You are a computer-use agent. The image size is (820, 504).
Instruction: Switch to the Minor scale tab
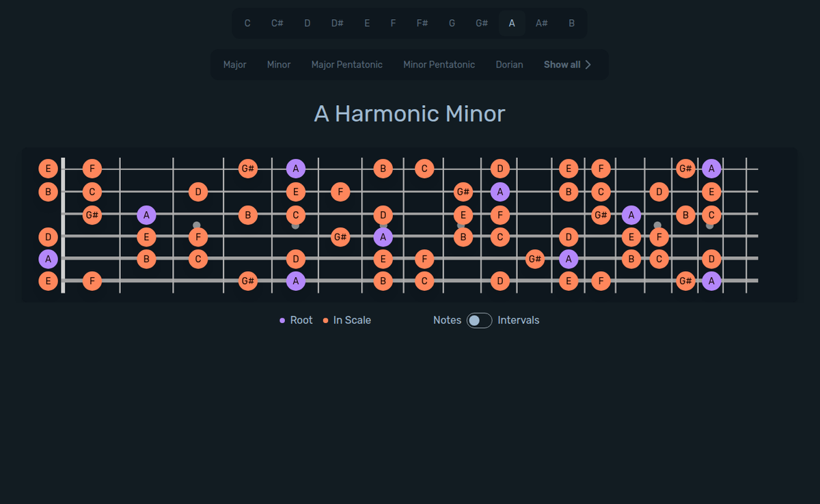[x=279, y=64]
